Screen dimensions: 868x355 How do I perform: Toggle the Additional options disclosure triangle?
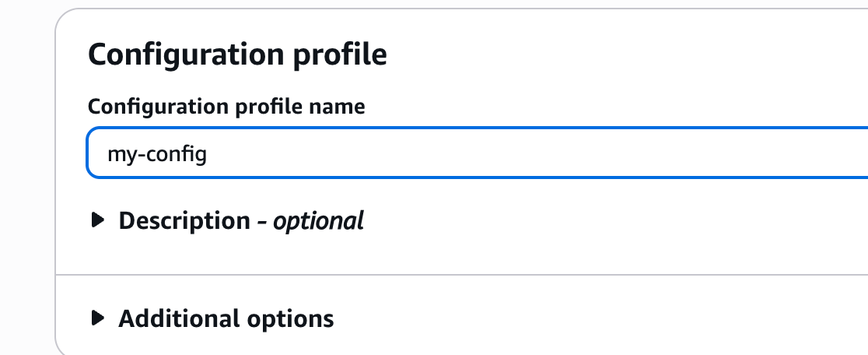coord(98,318)
